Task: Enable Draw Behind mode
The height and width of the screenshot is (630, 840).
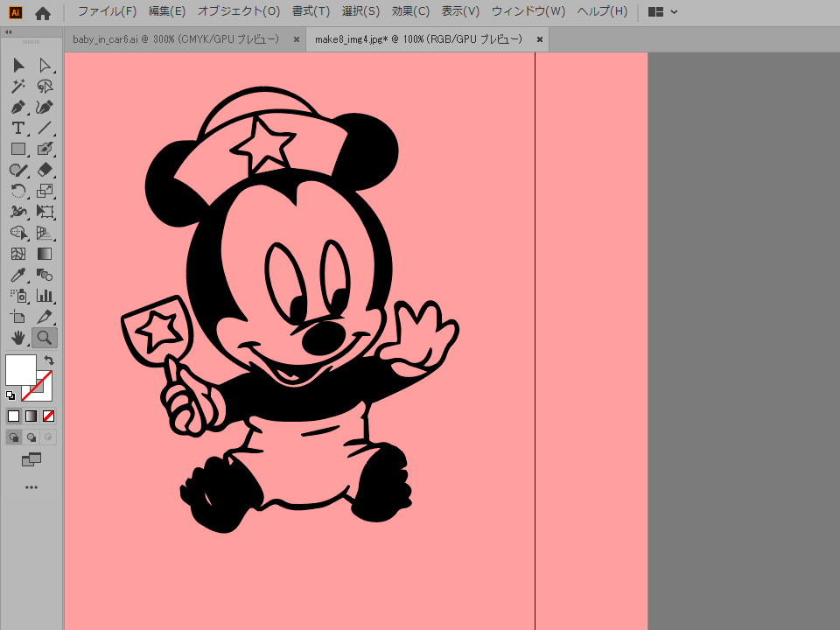Action: (x=31, y=437)
